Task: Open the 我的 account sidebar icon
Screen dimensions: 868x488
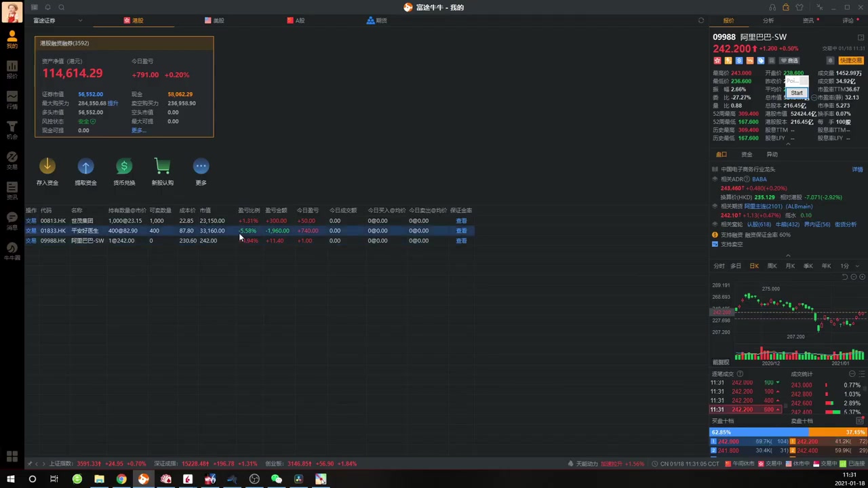Action: (x=12, y=39)
